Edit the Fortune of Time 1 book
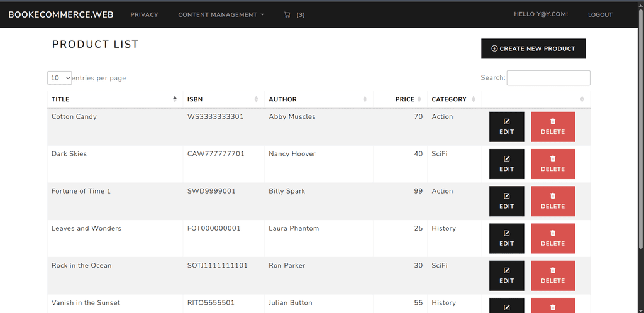The width and height of the screenshot is (644, 313). 506,201
